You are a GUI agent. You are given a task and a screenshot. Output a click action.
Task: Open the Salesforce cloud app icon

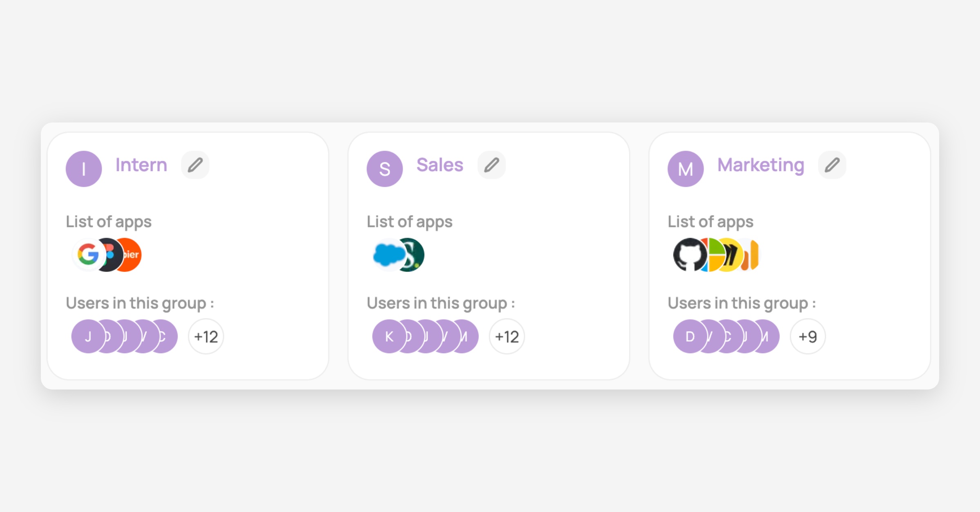click(387, 255)
